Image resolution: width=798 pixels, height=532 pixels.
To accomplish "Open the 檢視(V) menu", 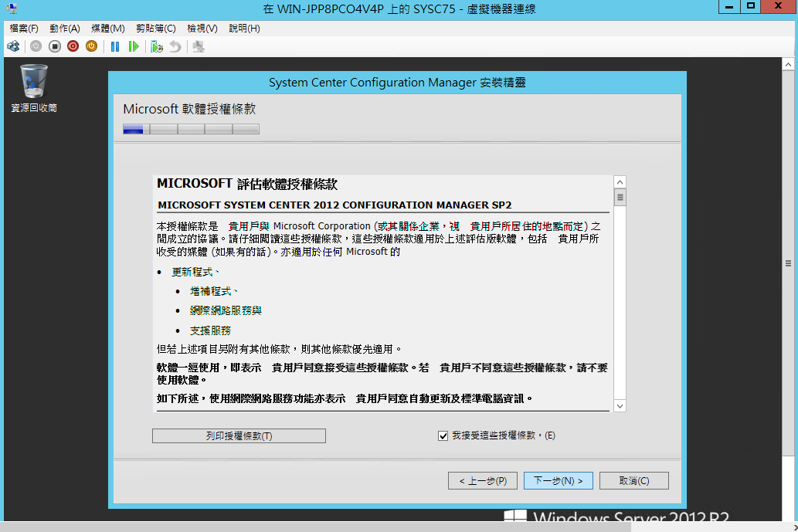I will pyautogui.click(x=202, y=29).
